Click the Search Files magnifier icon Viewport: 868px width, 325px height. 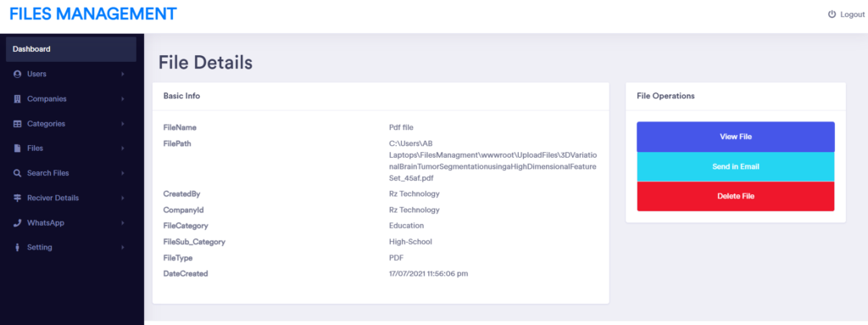(17, 173)
